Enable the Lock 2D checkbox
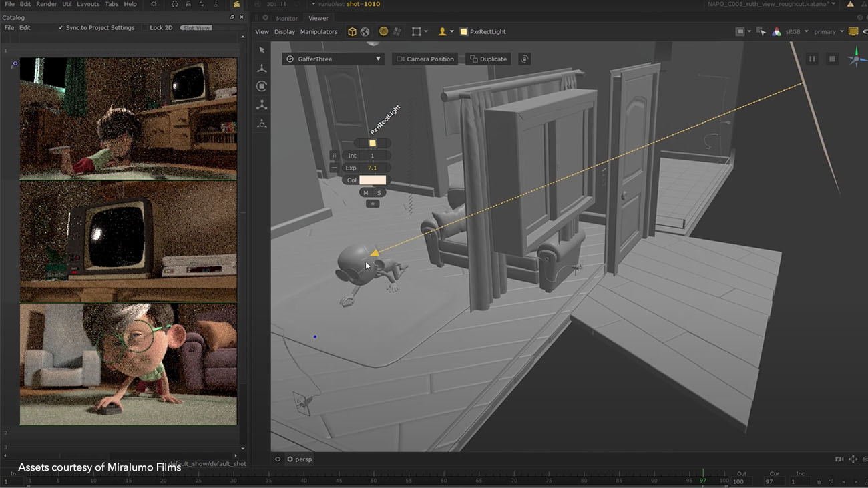 coord(145,28)
